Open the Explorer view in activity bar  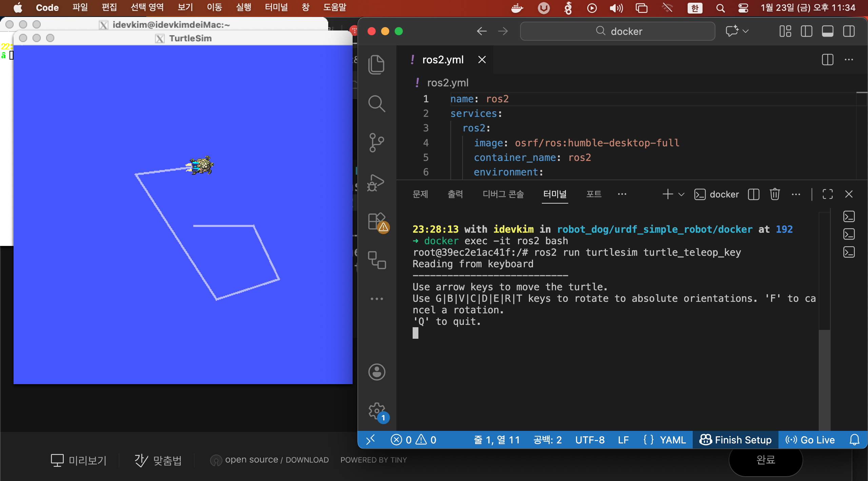[x=376, y=64]
